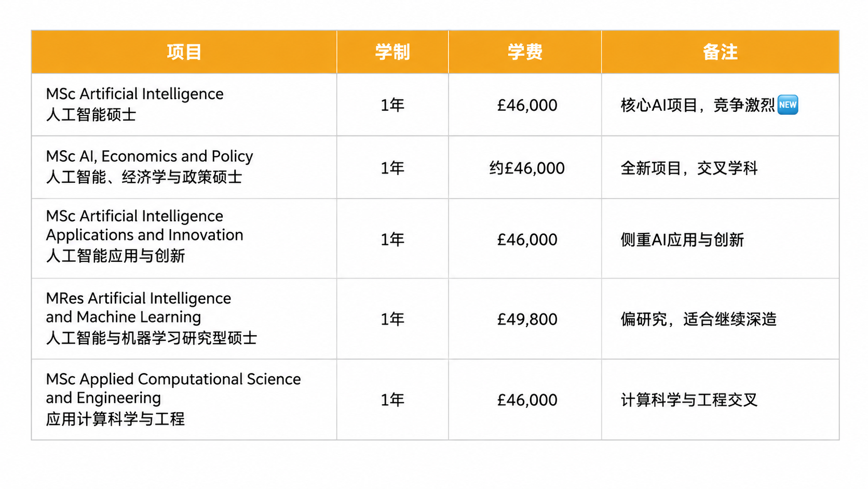Click the 1年 duration for the MRes row
Screen dimensions: 868x489
[392, 319]
